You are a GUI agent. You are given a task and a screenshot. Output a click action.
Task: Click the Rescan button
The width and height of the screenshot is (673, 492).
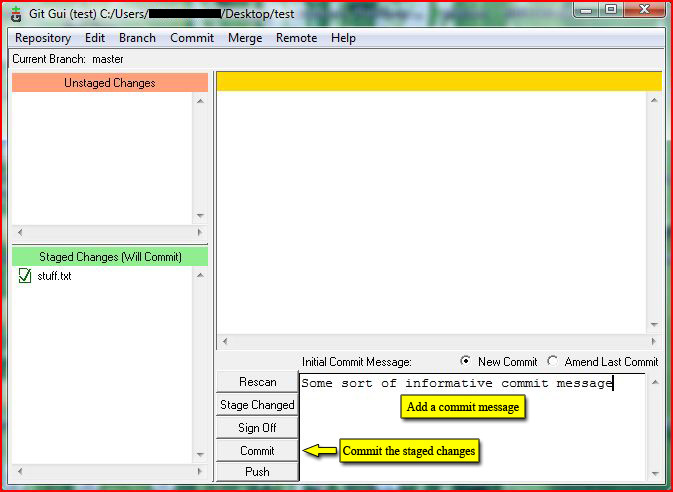click(257, 382)
